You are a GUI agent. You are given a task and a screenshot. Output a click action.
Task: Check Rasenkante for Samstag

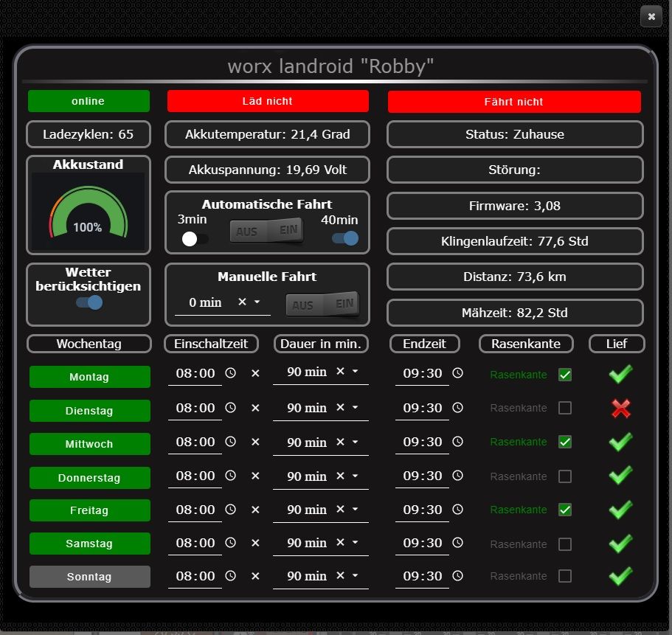click(565, 544)
